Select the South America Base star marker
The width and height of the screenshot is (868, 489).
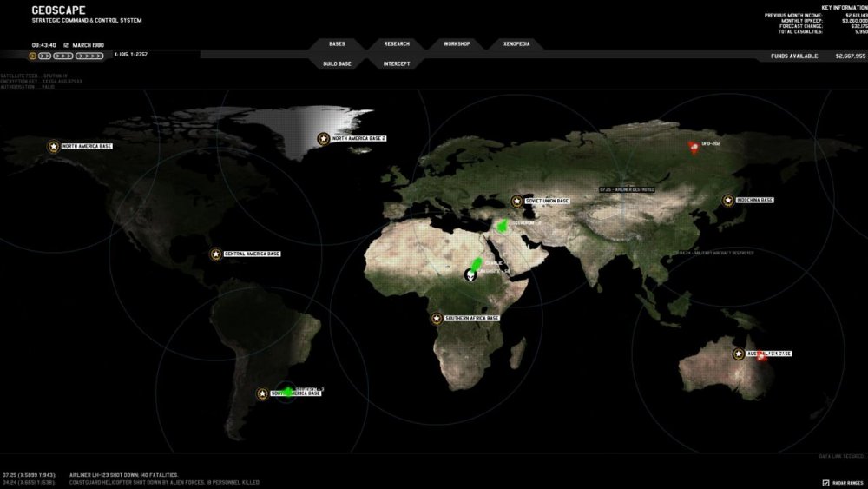(262, 393)
